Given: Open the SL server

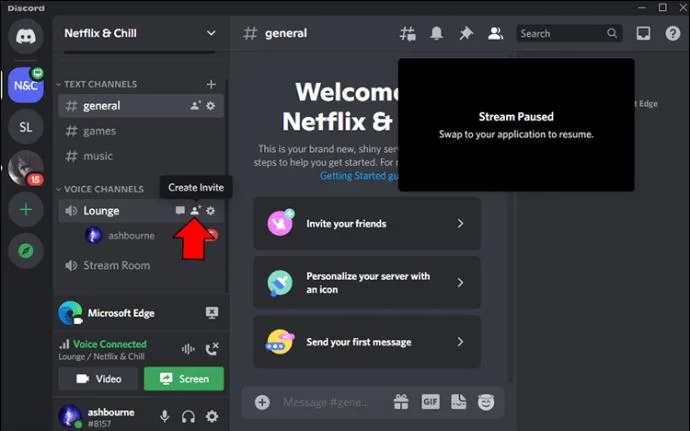Looking at the screenshot, I should coord(26,127).
